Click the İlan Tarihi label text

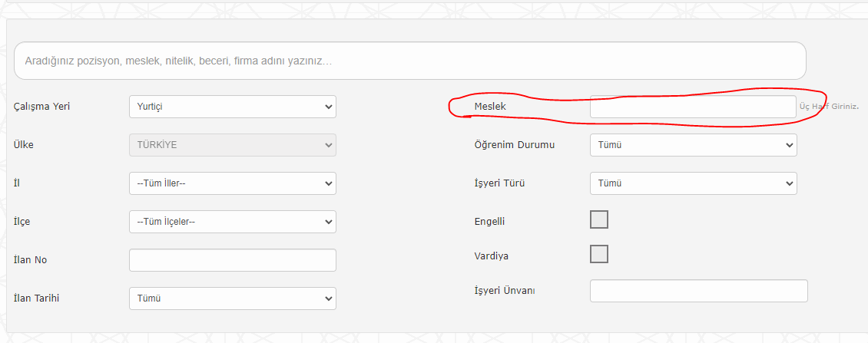click(x=36, y=298)
